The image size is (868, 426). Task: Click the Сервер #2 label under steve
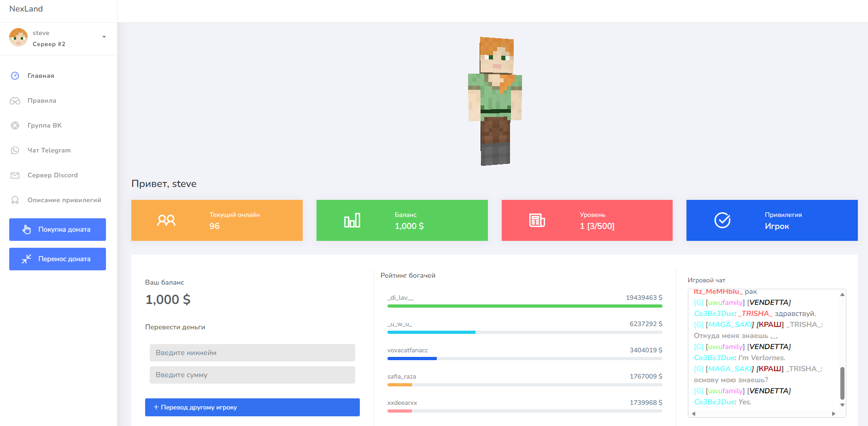coord(49,44)
